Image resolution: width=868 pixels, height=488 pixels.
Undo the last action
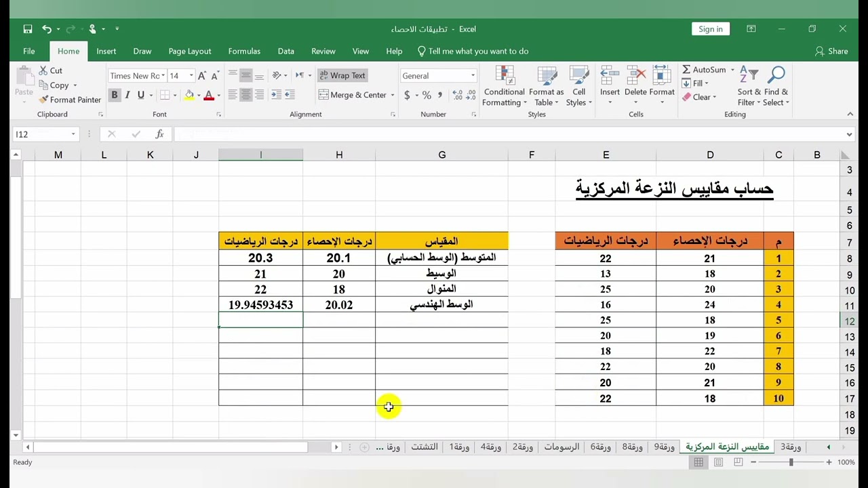click(x=47, y=29)
